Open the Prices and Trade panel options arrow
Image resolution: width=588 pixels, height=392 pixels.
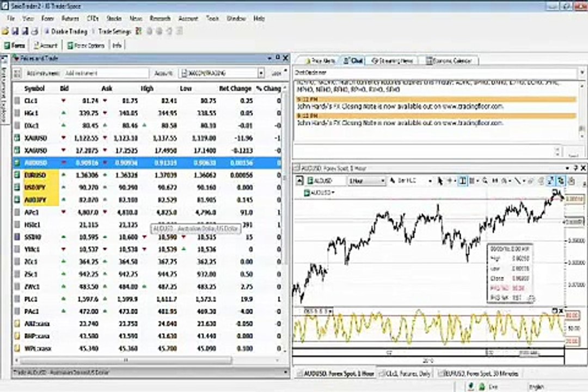click(269, 58)
